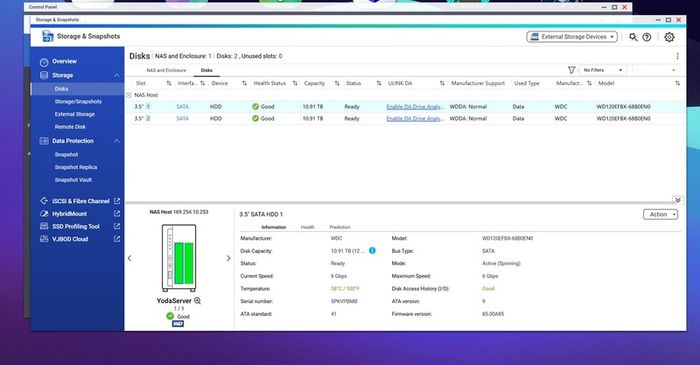This screenshot has width=700, height=365.
Task: Click the YodaServer name label
Action: (174, 301)
